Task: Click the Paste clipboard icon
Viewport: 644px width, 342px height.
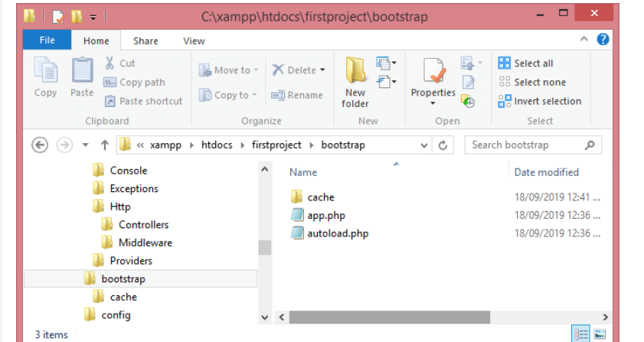Action: click(x=82, y=72)
